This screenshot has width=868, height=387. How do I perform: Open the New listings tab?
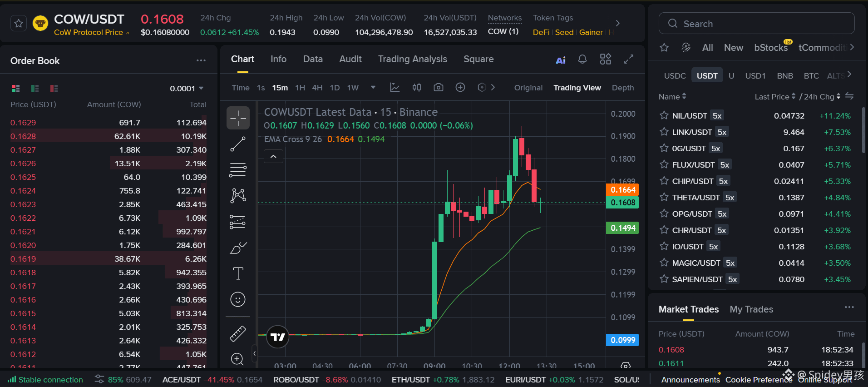(x=733, y=47)
